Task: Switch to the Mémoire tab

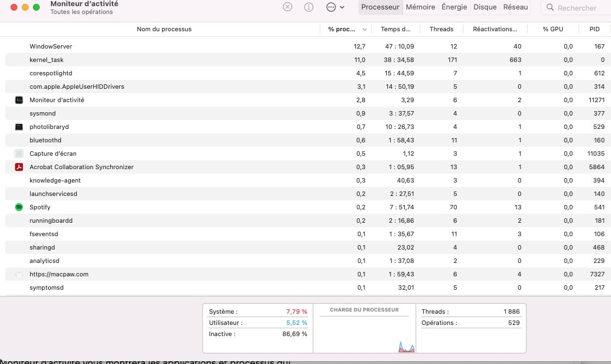Action: pos(420,7)
